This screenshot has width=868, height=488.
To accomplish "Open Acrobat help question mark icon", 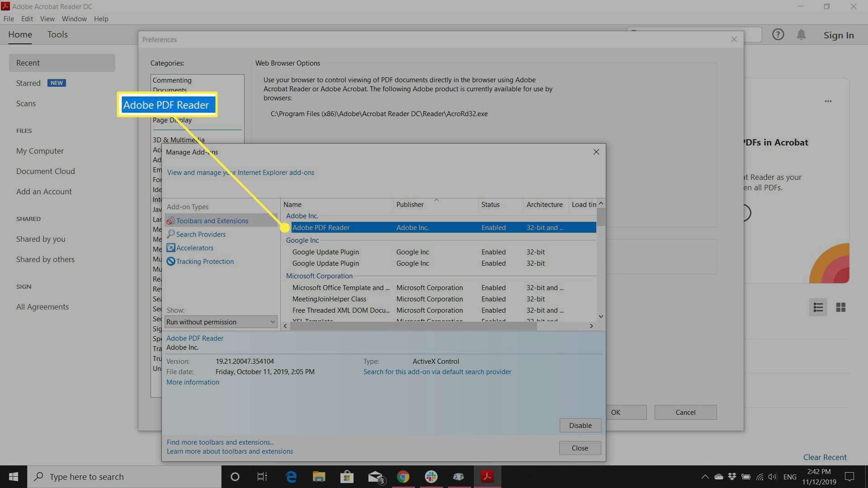I will [778, 35].
